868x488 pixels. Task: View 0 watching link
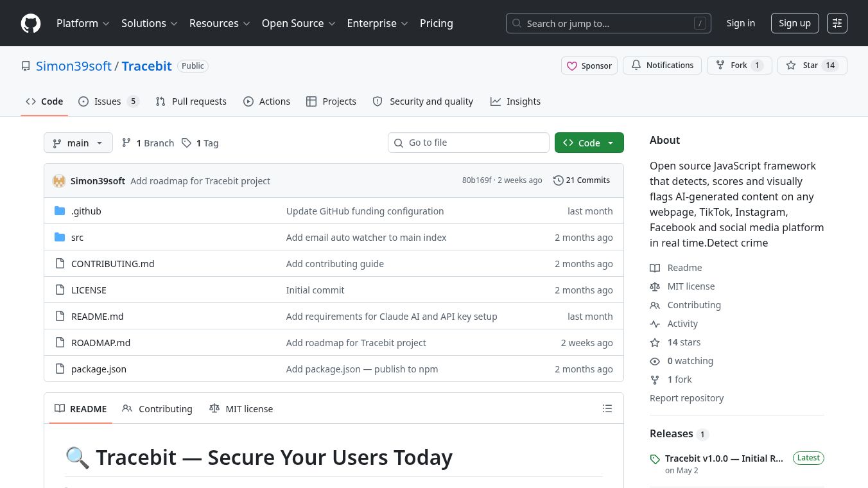click(x=682, y=361)
